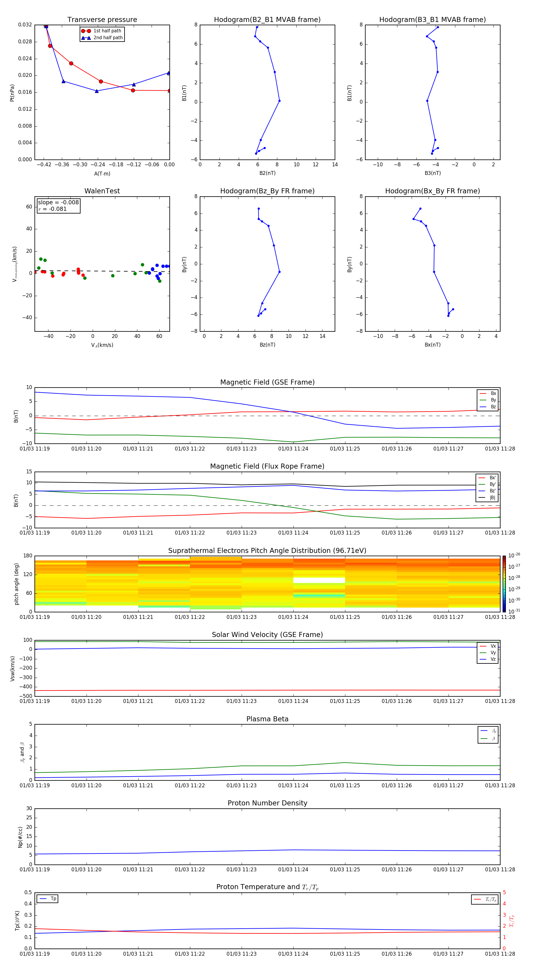Click the pitch angle (deg) axis label
Viewport: 535px width, 980px height.
coord(16,584)
